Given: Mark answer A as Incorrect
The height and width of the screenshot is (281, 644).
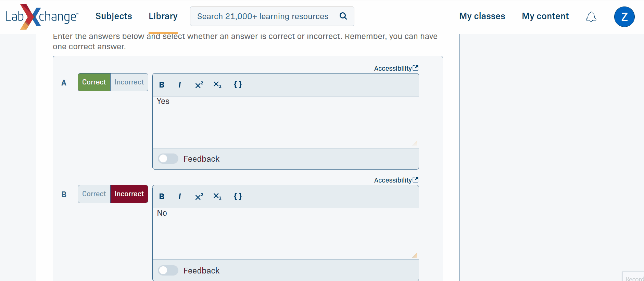Looking at the screenshot, I should point(129,82).
